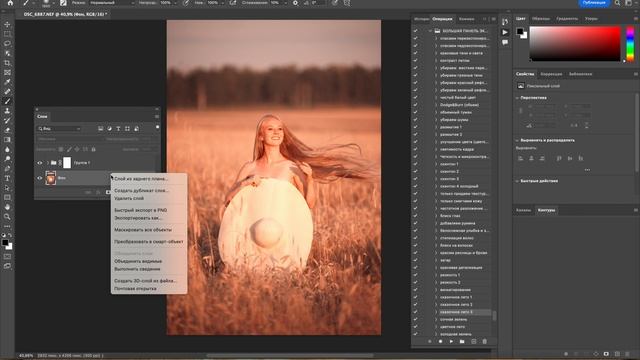The height and width of the screenshot is (360, 640).
Task: Select the Hand tool
Action: (x=7, y=207)
